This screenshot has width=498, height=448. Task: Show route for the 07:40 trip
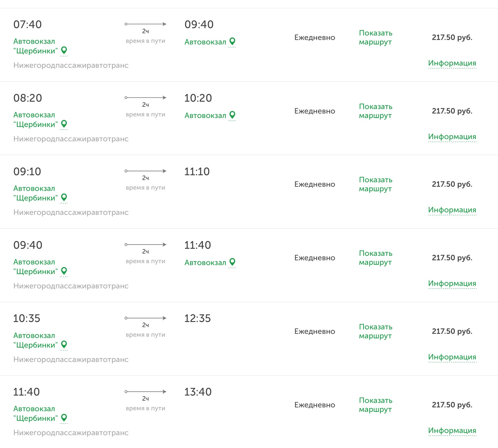tap(375, 37)
